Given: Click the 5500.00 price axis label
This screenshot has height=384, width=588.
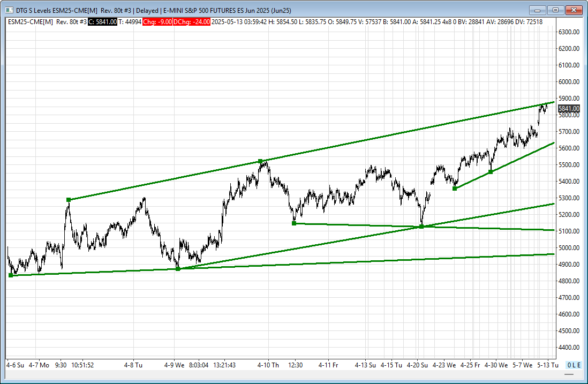Looking at the screenshot, I should click(x=569, y=164).
